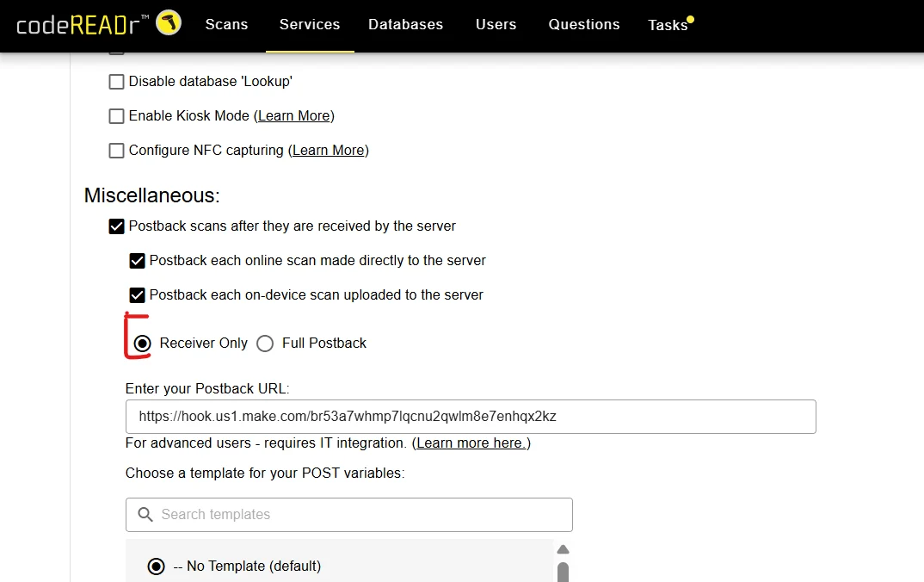Go to the Services tab

[x=310, y=25]
